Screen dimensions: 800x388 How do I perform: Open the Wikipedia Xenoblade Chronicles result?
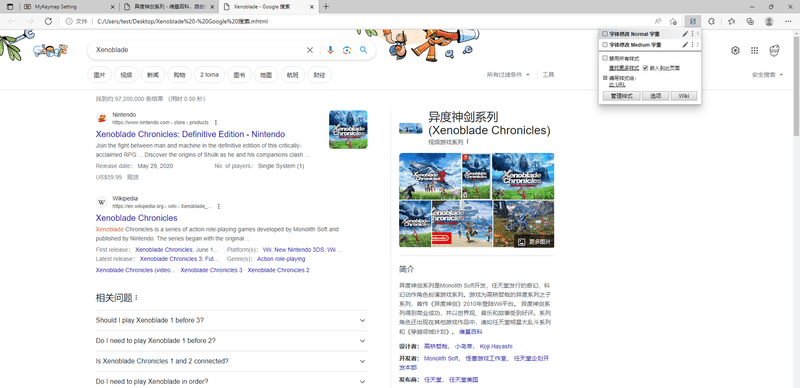(x=136, y=218)
